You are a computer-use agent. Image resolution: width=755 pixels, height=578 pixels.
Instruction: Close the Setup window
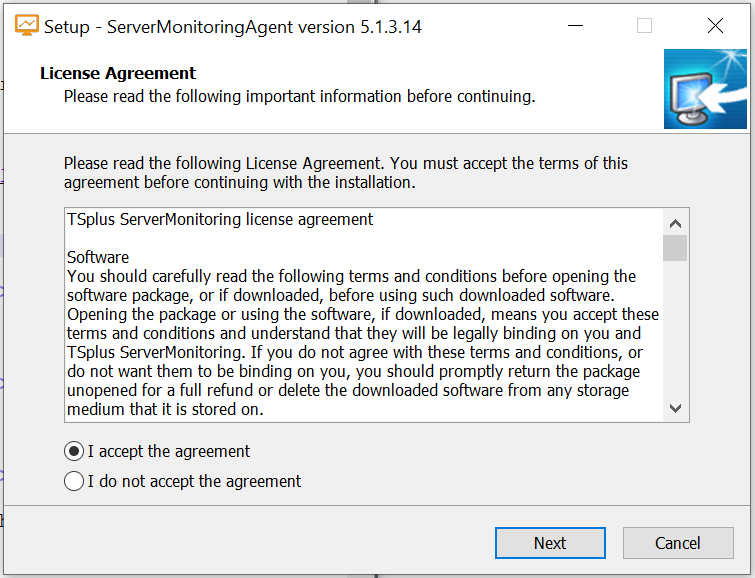(x=715, y=26)
